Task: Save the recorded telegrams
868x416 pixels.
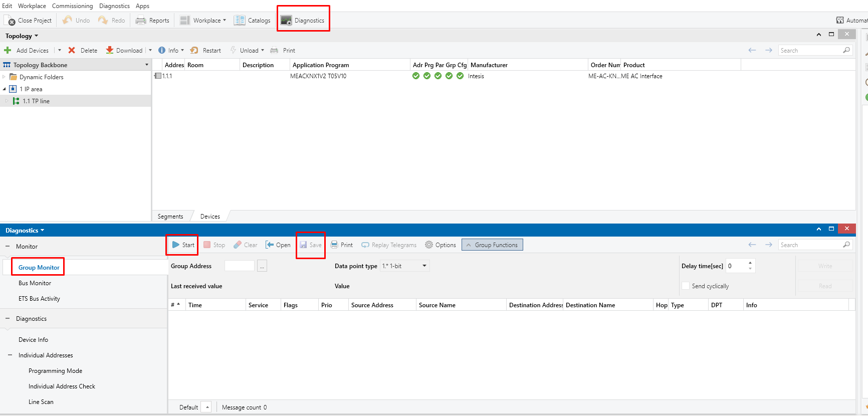Action: click(311, 245)
